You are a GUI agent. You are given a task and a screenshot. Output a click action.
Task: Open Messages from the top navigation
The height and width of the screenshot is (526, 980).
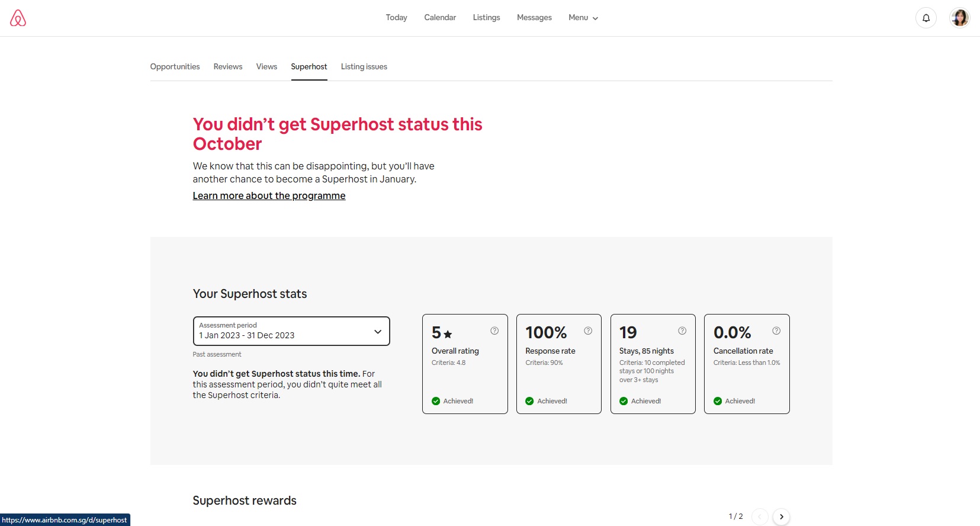(534, 18)
